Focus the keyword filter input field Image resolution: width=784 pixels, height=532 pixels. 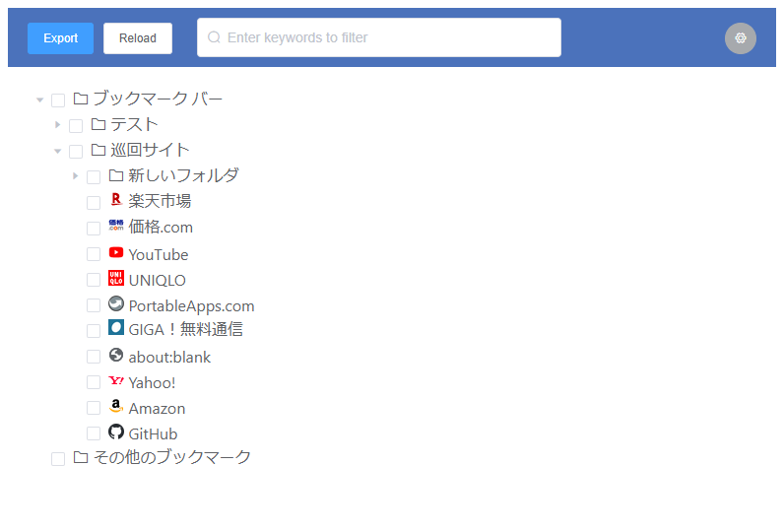(x=379, y=37)
